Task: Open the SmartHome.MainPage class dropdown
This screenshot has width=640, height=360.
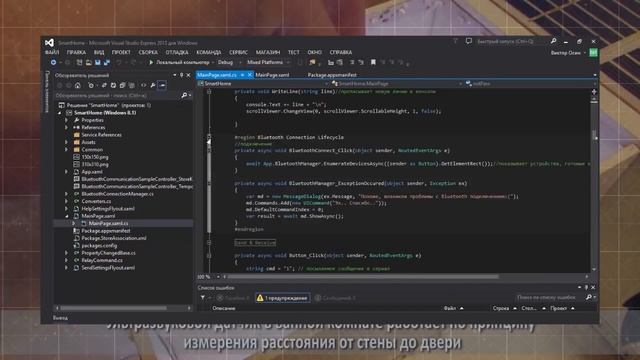Action: (397, 84)
